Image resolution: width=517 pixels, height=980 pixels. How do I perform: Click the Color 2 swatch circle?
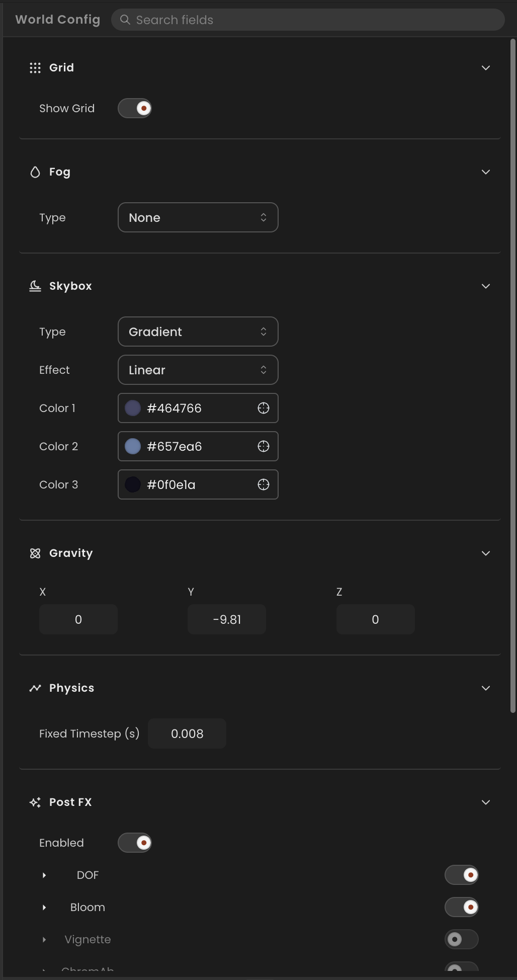click(x=133, y=446)
